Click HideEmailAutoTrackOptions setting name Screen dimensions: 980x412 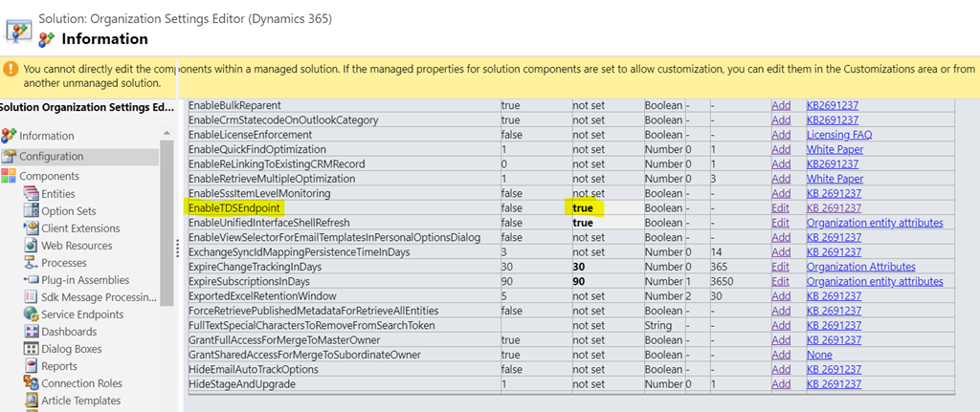(x=253, y=370)
